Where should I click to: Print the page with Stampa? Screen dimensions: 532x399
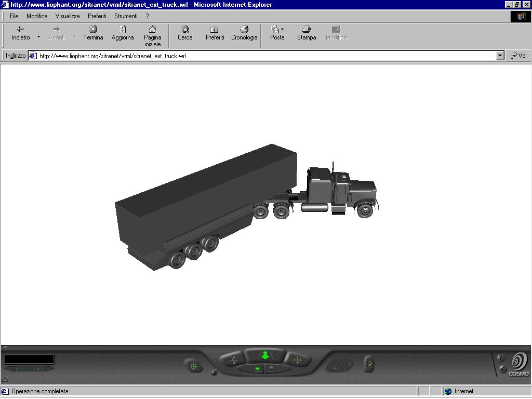coord(307,33)
